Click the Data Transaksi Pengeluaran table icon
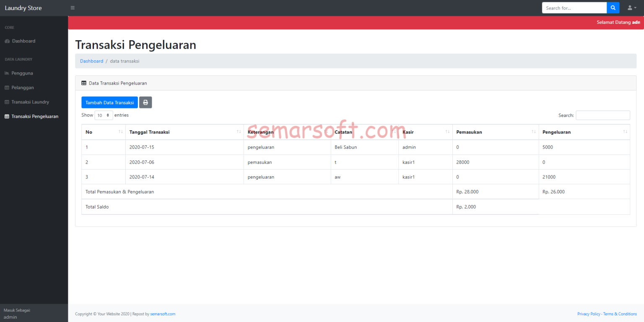Viewport: 644px width, 322px height. (83, 83)
